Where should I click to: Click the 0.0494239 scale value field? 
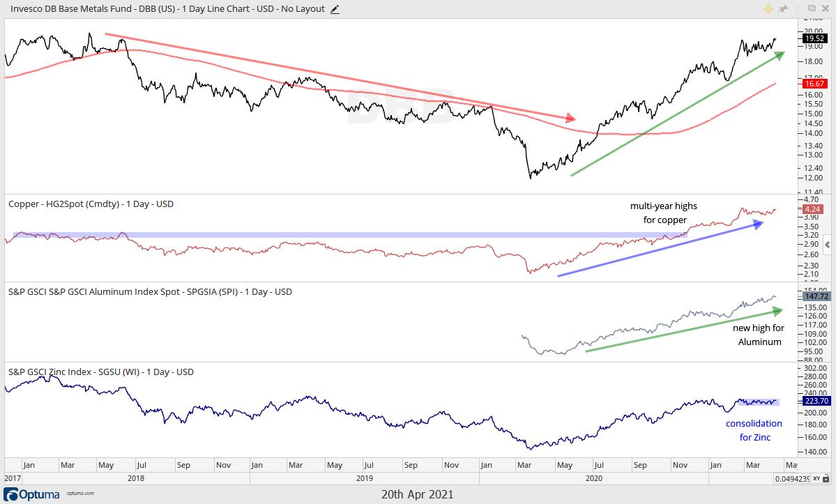(x=792, y=479)
